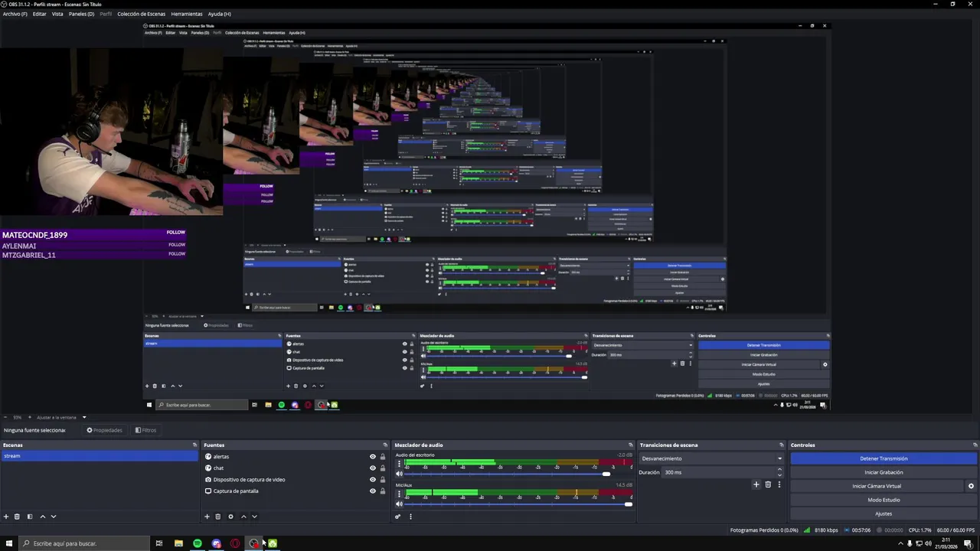Screen dimensions: 980x551
Task: Open source properties gear in Fuentes toolbar
Action: point(230,517)
